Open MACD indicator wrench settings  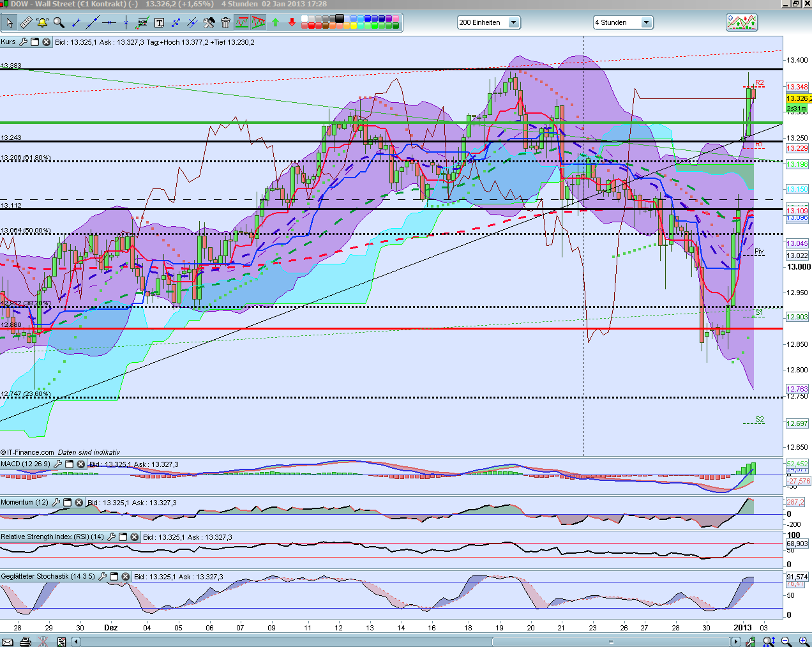click(x=58, y=464)
